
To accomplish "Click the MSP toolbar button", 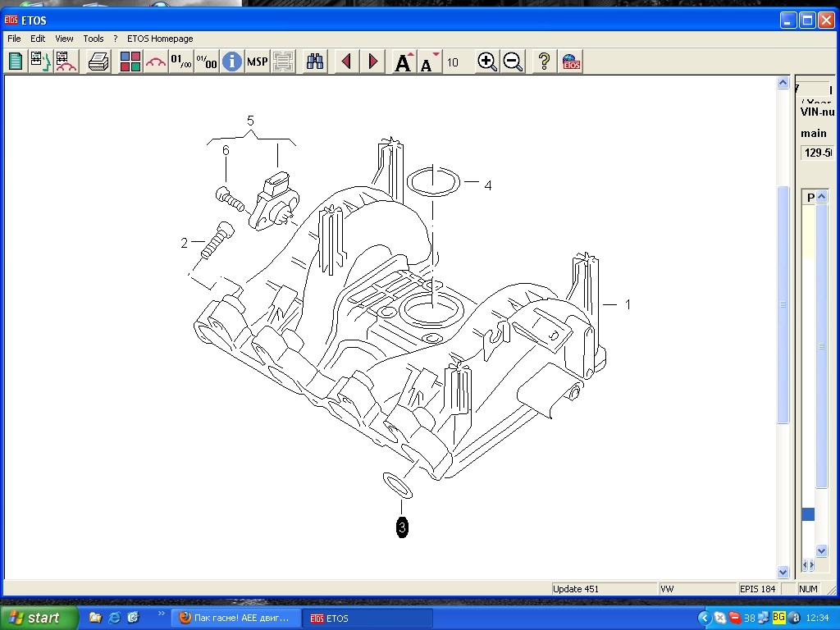I will (258, 62).
